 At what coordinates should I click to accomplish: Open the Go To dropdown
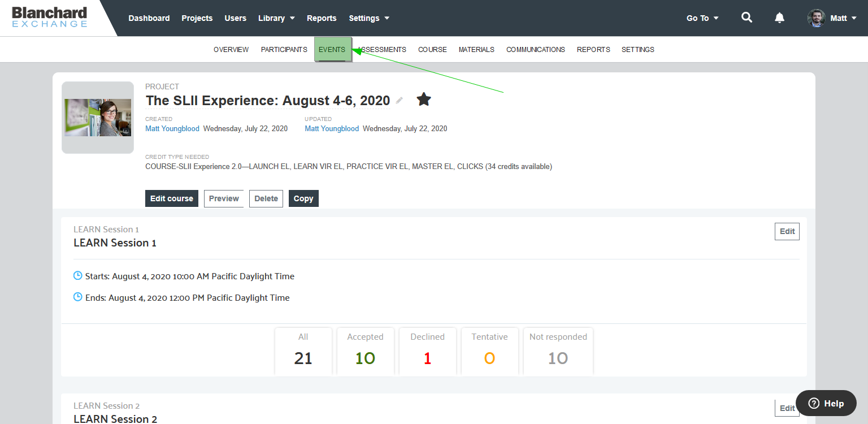pyautogui.click(x=702, y=18)
